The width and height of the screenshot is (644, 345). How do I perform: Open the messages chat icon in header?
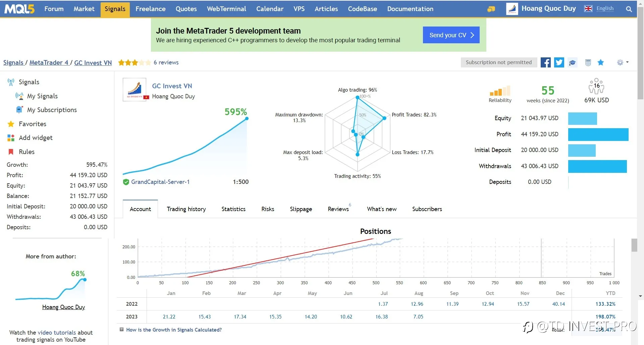click(491, 9)
